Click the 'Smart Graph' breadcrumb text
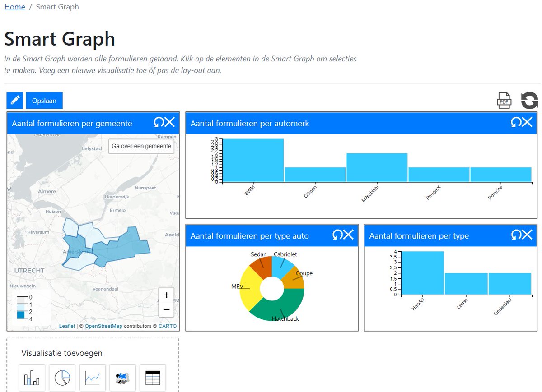The image size is (542, 392). coord(57,7)
